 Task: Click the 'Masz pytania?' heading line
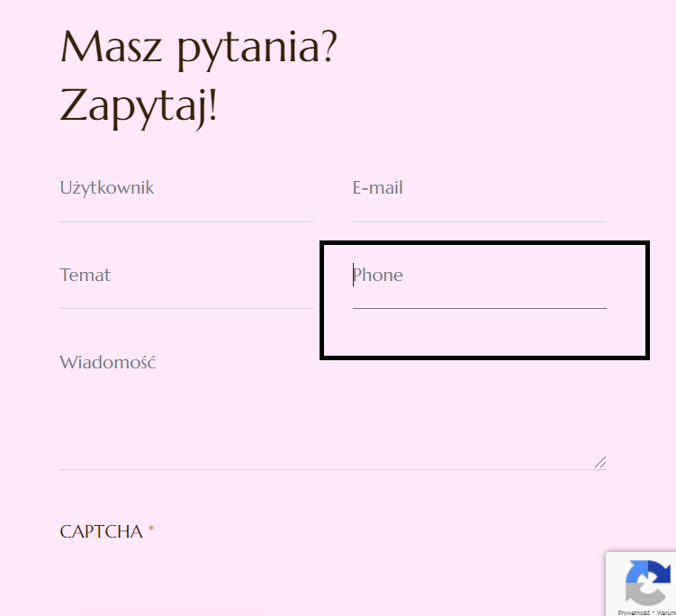(x=199, y=47)
